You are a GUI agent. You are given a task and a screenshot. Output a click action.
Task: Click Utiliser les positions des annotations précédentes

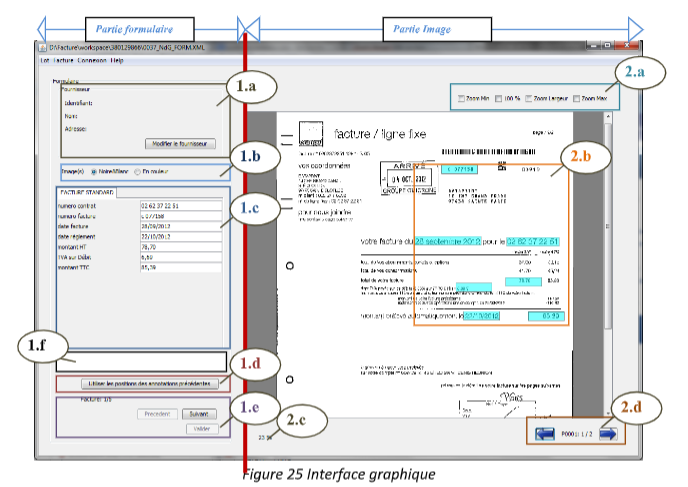point(150,384)
